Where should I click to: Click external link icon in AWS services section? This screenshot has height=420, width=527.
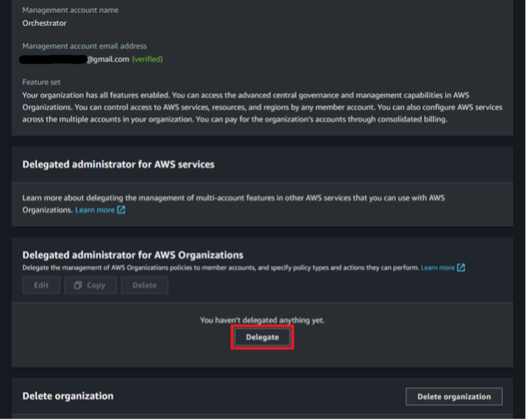(x=122, y=210)
